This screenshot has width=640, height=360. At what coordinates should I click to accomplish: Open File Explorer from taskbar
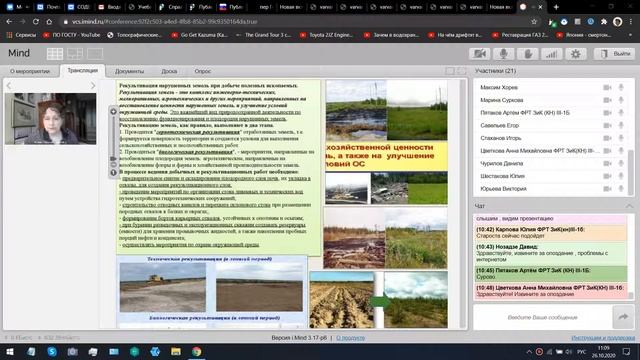click(x=176, y=351)
